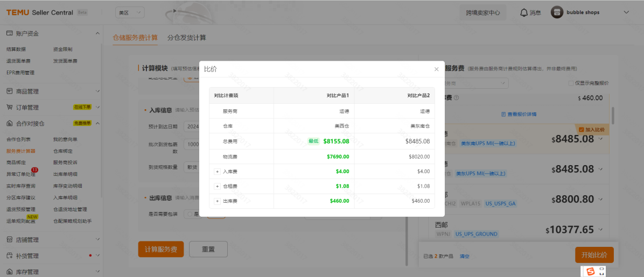
Task: Click the 店铺管理 store icon
Action: coord(9,240)
